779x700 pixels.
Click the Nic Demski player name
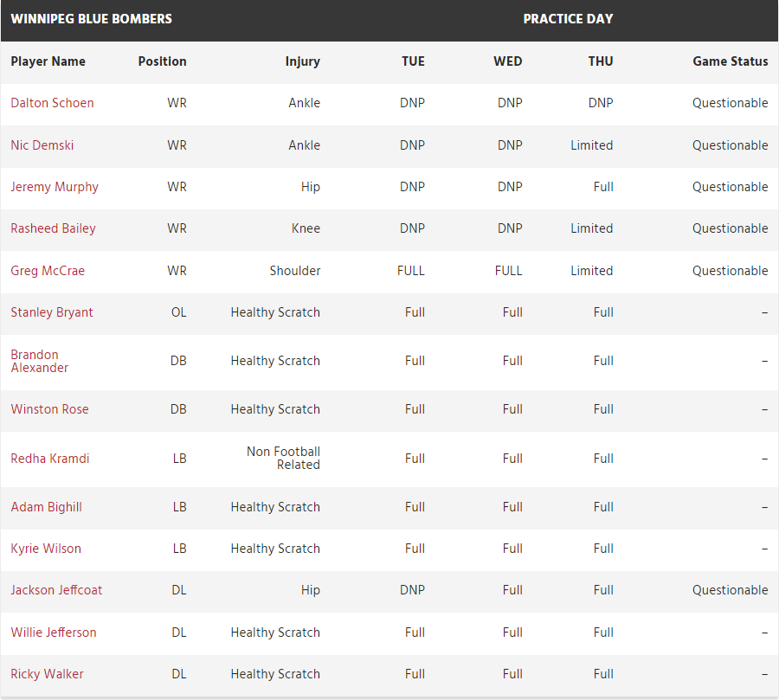pos(42,145)
